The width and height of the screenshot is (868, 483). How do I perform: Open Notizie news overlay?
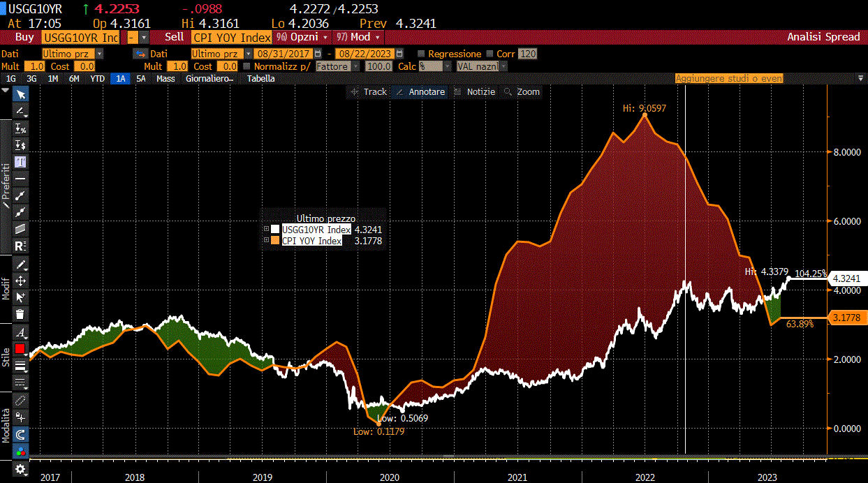click(x=474, y=91)
